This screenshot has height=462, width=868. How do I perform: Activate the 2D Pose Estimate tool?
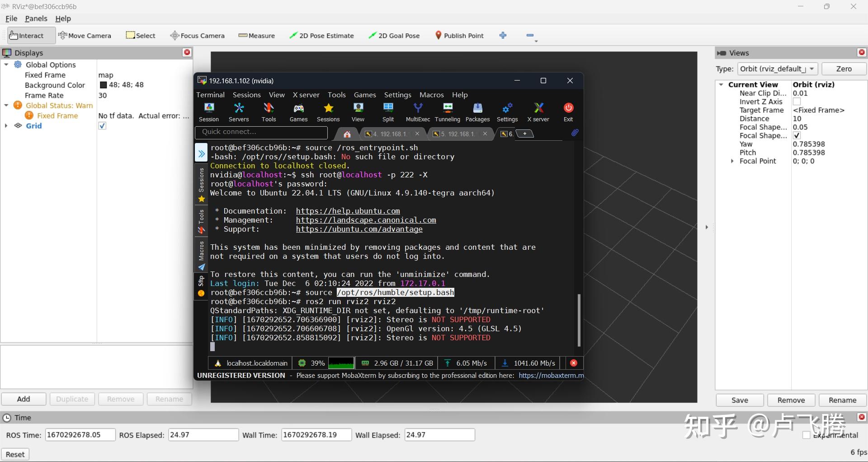pyautogui.click(x=321, y=35)
